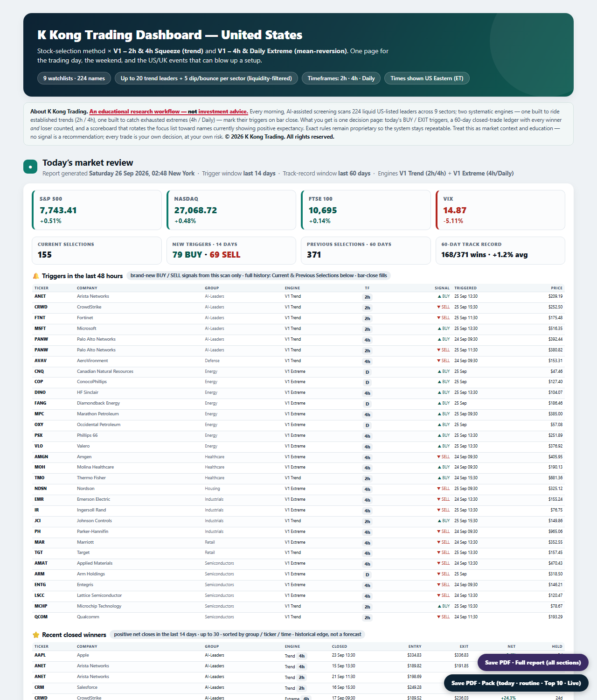
Task: Select the VIX card showing 14.87
Action: pyautogui.click(x=500, y=210)
